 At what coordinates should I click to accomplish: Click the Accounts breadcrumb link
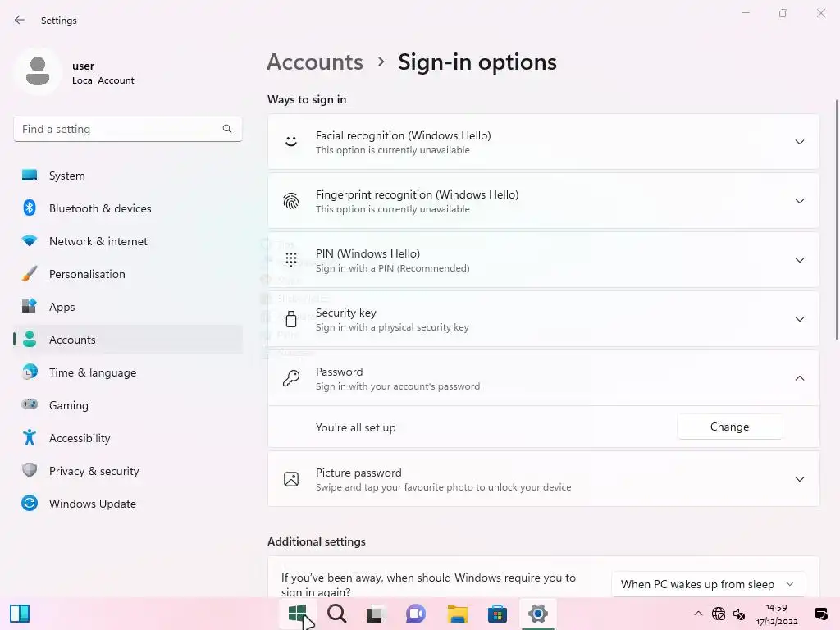point(315,62)
